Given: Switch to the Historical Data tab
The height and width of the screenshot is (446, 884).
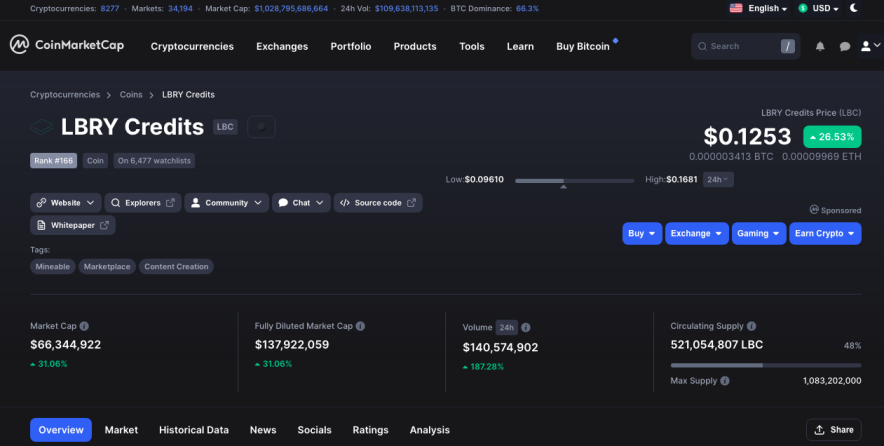Looking at the screenshot, I should pyautogui.click(x=194, y=430).
